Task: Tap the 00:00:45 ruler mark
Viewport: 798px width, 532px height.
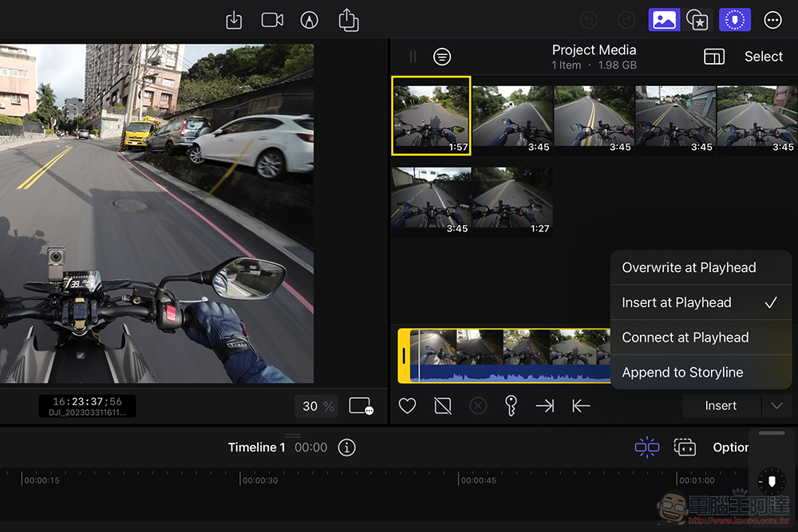Action: [478, 480]
